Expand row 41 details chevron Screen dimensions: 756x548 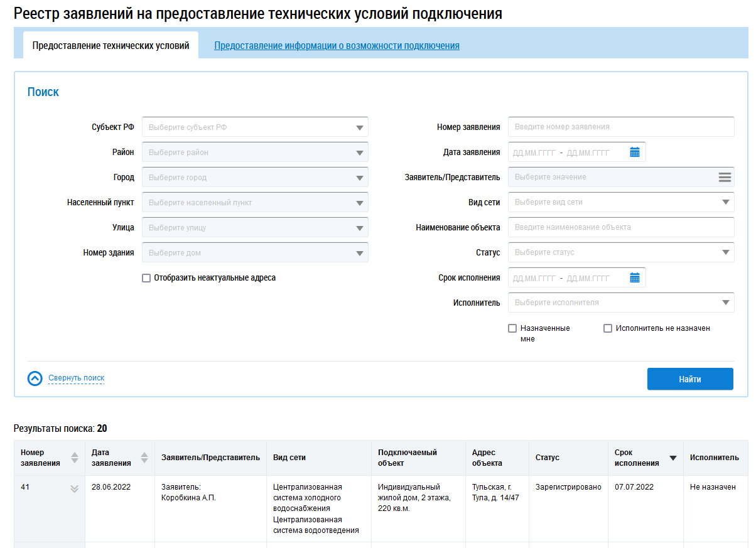74,488
